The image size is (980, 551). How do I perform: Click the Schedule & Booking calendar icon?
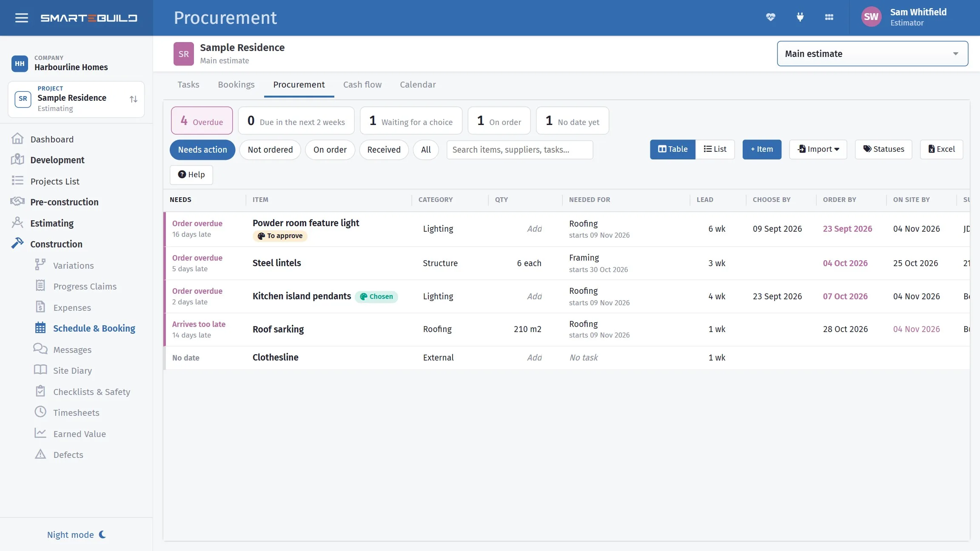pyautogui.click(x=40, y=328)
